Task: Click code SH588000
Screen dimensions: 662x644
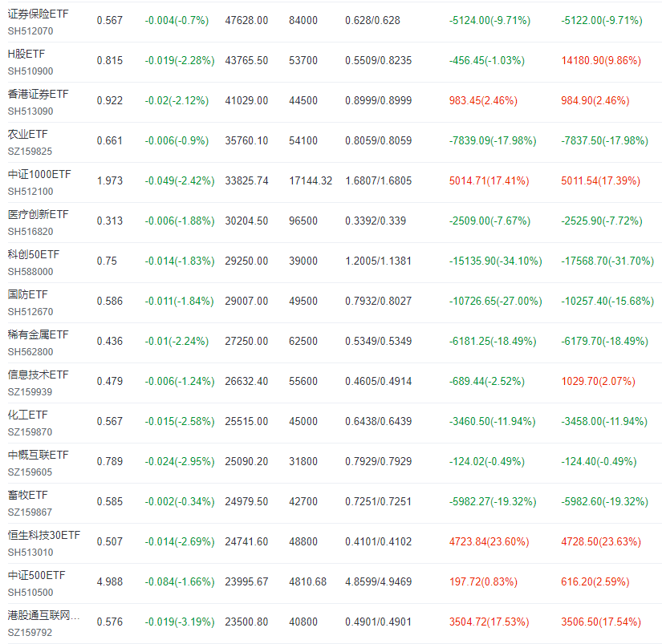Action: (x=30, y=272)
